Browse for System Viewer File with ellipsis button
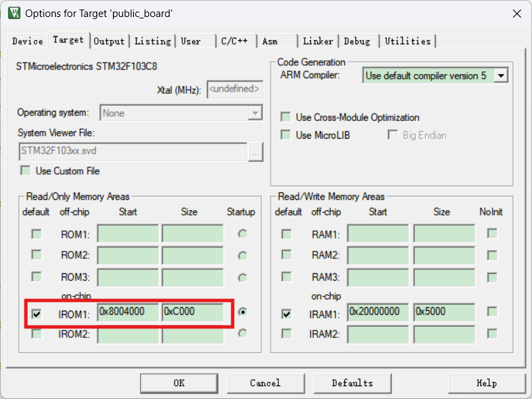532x399 pixels. tap(256, 152)
